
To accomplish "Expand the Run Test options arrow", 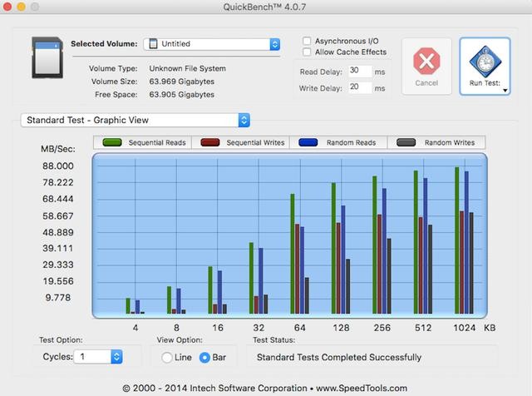I will coord(505,91).
